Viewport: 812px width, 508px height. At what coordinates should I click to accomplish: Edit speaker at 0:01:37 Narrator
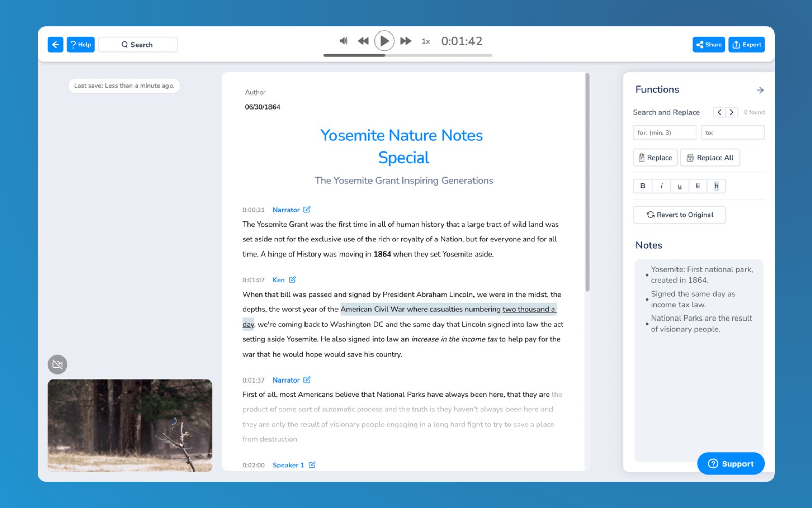(307, 379)
